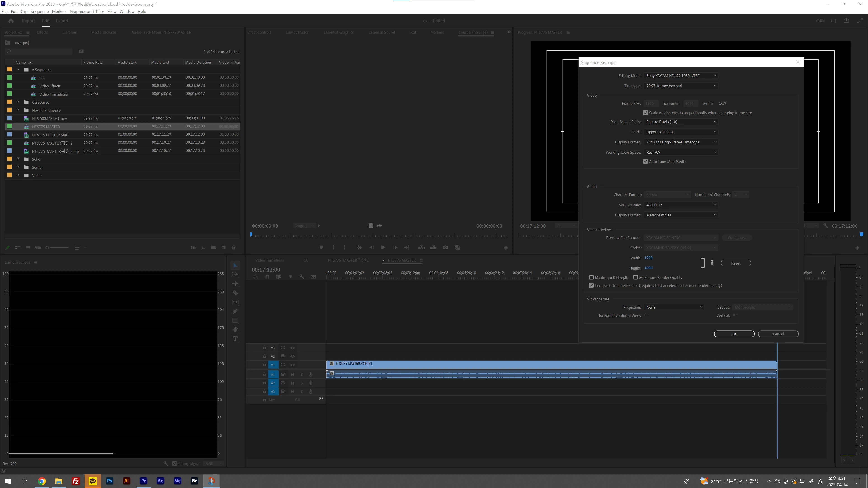Hide the V2 track output eye
This screenshot has width=868, height=488.
coord(292,356)
